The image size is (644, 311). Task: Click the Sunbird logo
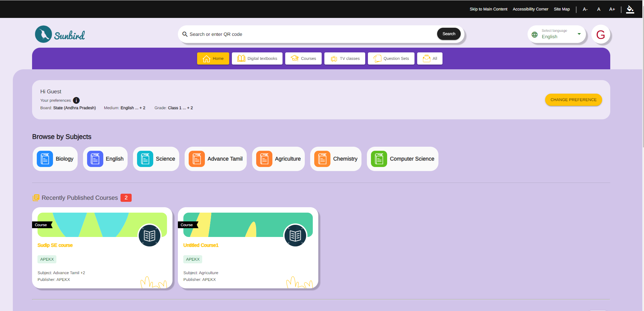60,34
